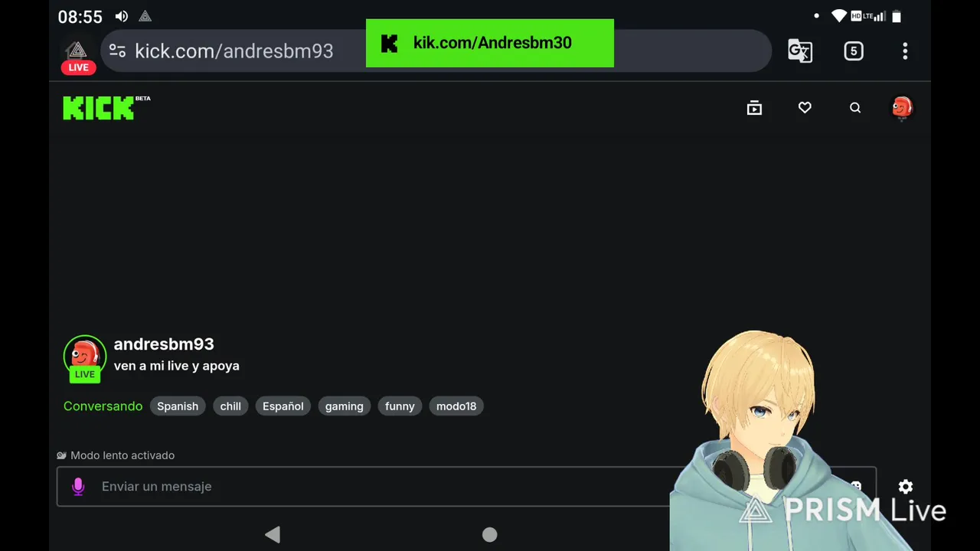Screen dimensions: 980x551
Task: Tap the green kik.com/Andresbm30 banner
Action: (x=490, y=43)
